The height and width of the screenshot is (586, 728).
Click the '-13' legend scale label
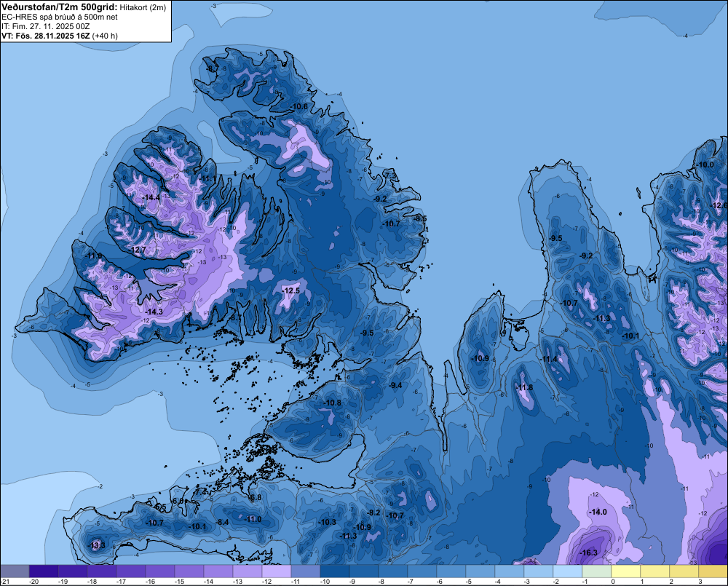click(x=238, y=582)
